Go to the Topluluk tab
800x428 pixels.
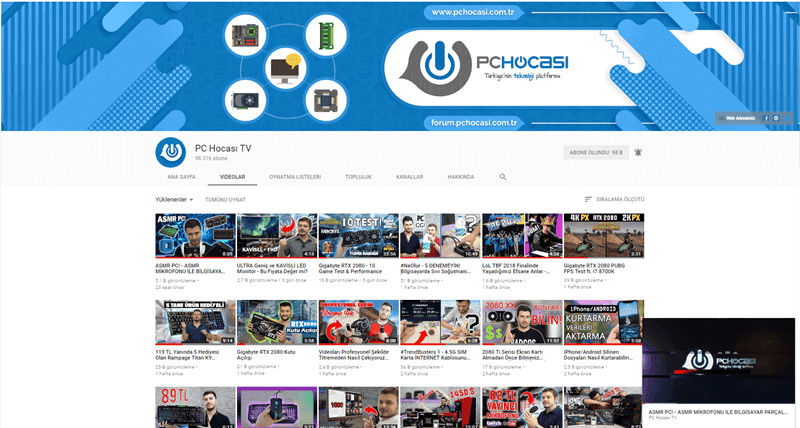pyautogui.click(x=358, y=177)
